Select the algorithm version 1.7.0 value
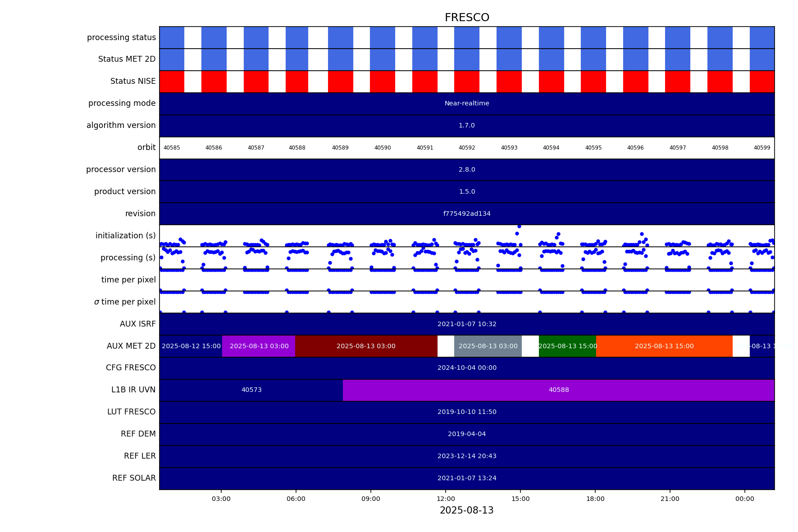Image resolution: width=798 pixels, height=532 pixels. pos(467,126)
